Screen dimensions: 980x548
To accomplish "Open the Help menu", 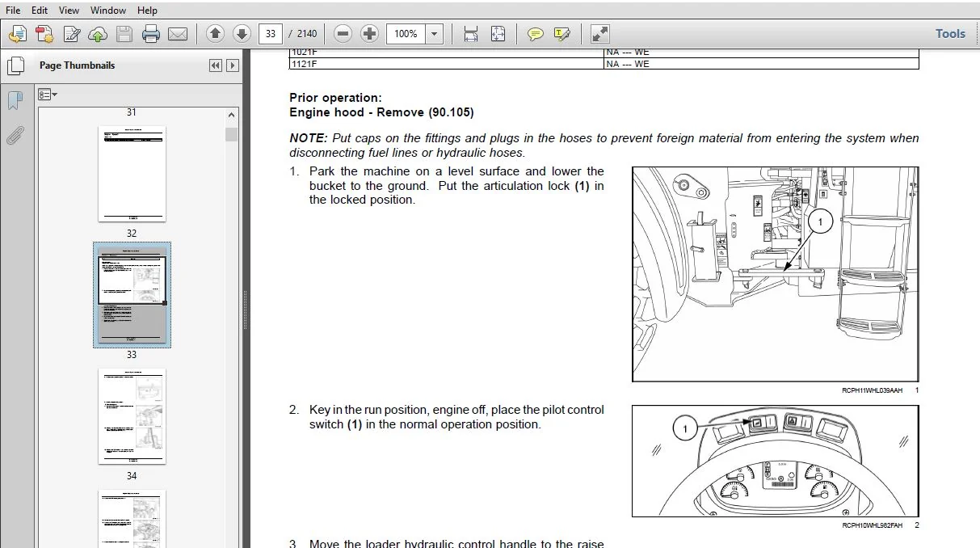I will pos(147,10).
